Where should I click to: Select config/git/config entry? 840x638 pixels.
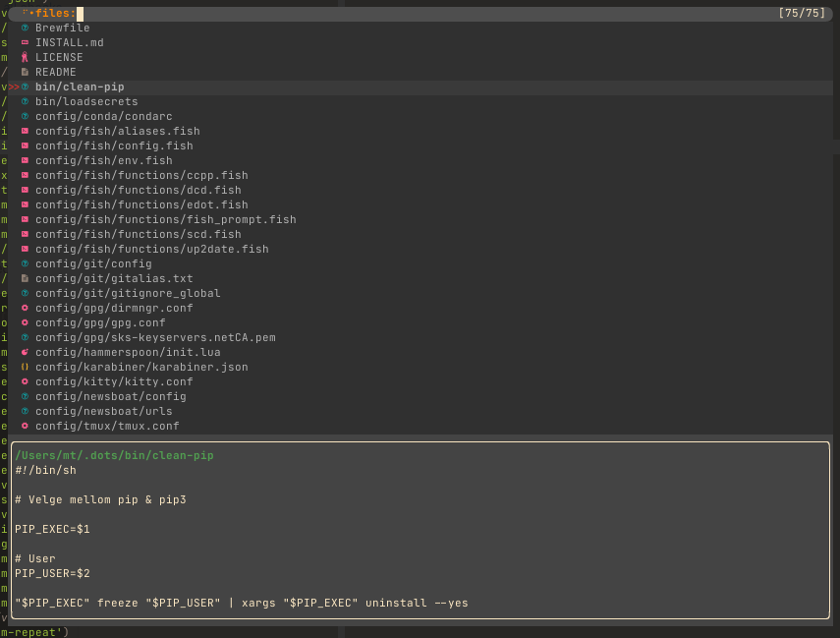point(93,263)
